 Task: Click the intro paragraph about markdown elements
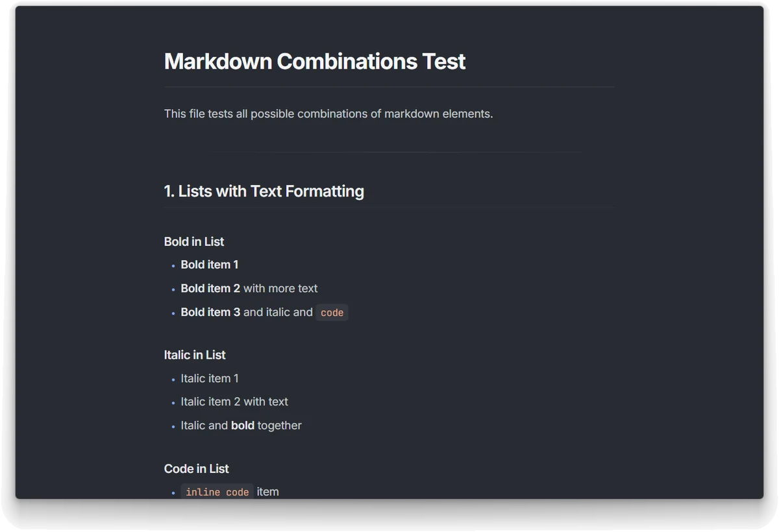(x=328, y=114)
